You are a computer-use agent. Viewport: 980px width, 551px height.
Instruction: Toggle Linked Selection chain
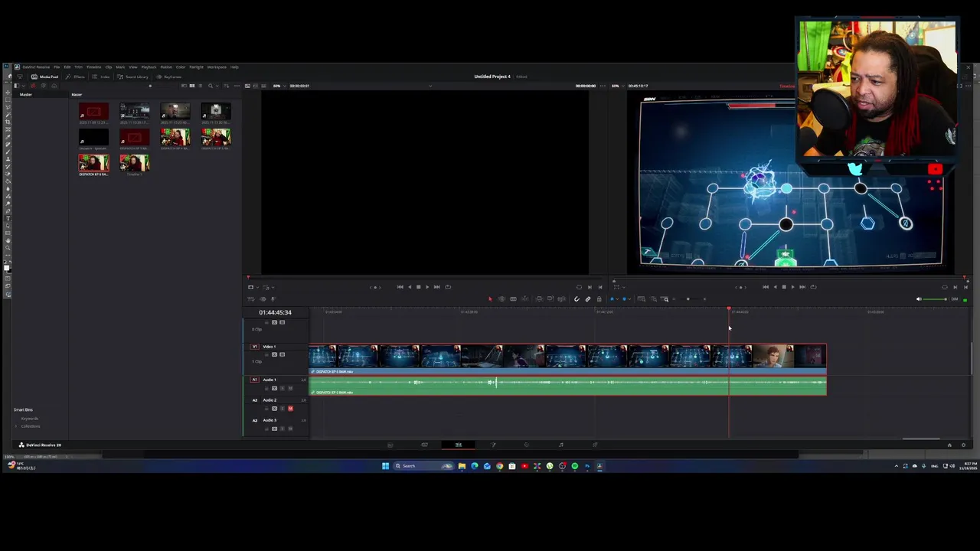tap(588, 299)
